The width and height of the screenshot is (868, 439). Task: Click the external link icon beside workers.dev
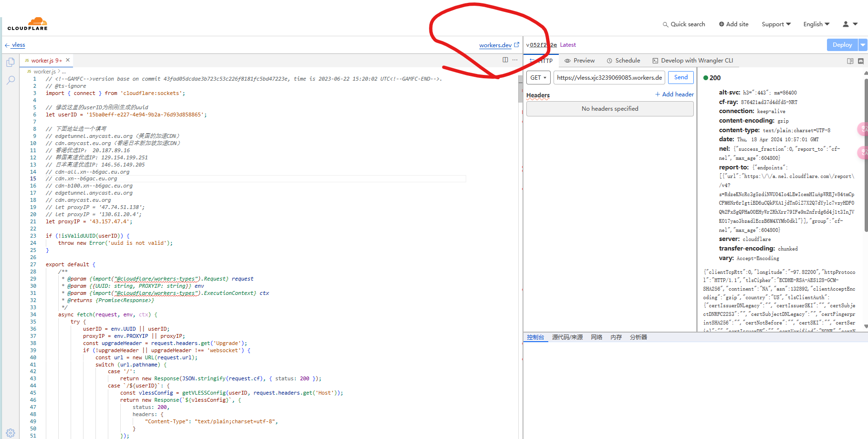coord(517,45)
